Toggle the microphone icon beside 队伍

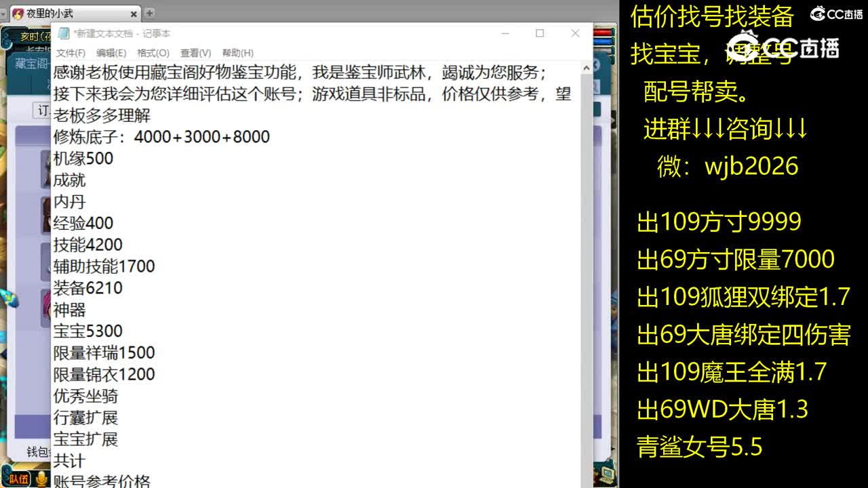41,479
